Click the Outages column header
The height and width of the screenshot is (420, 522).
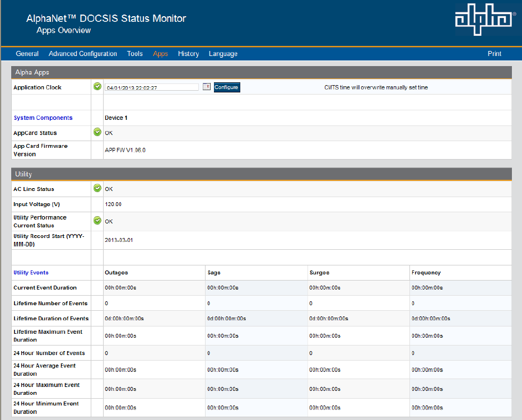coord(116,273)
